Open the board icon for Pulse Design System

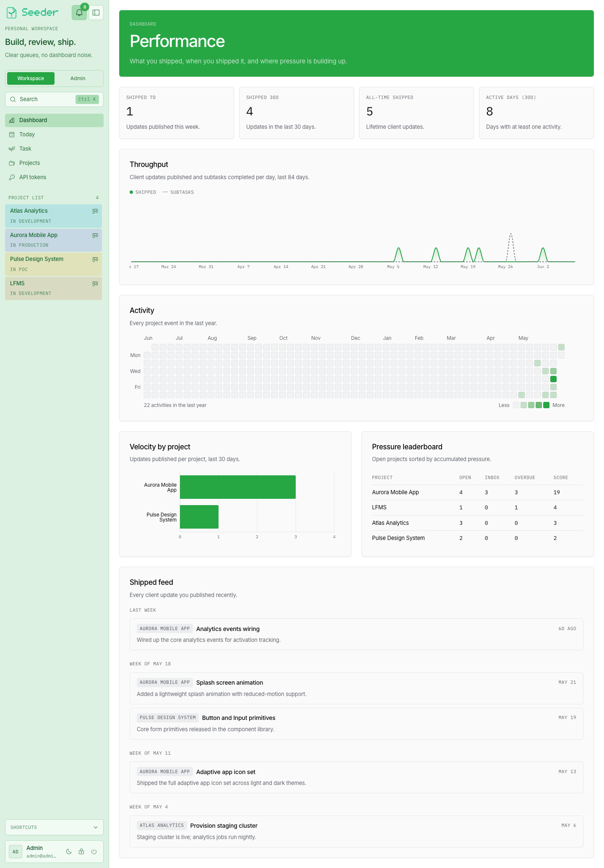click(95, 259)
